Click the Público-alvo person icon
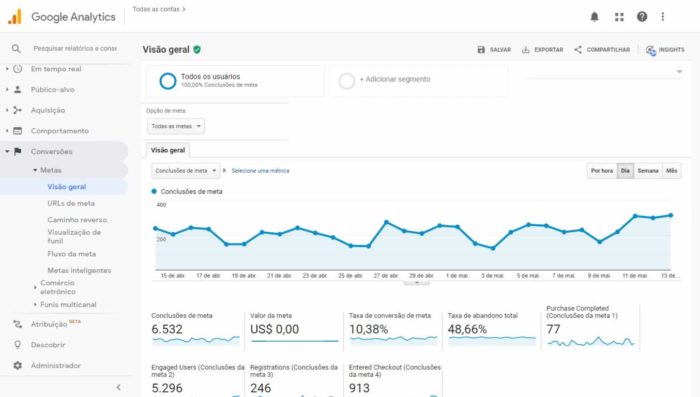This screenshot has height=397, width=700. click(17, 89)
